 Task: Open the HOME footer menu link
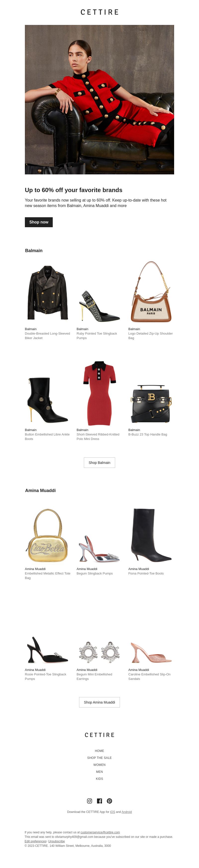click(x=99, y=751)
